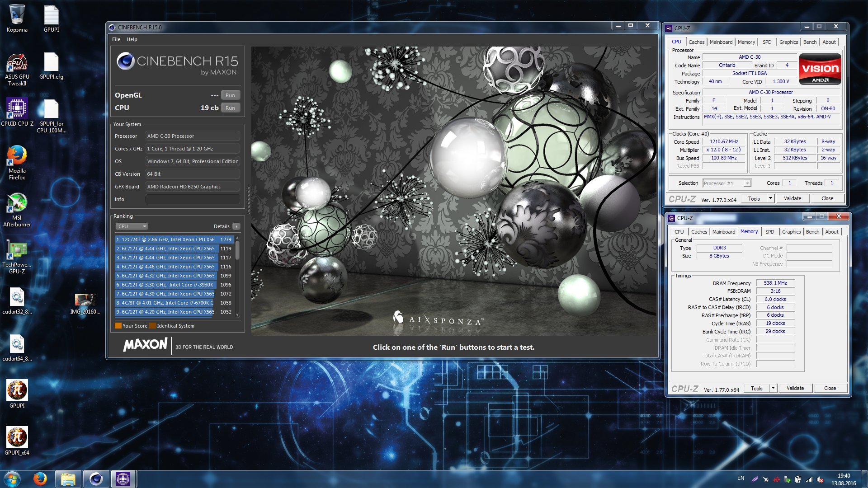868x488 pixels.
Task: Switch to Bench tab in lower CPU-Z window
Action: pos(813,232)
